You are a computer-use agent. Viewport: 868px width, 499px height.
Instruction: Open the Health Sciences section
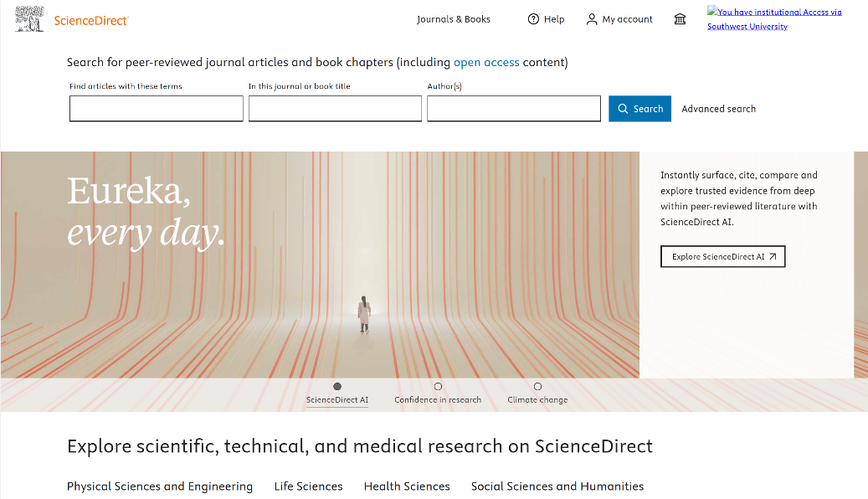pos(407,486)
